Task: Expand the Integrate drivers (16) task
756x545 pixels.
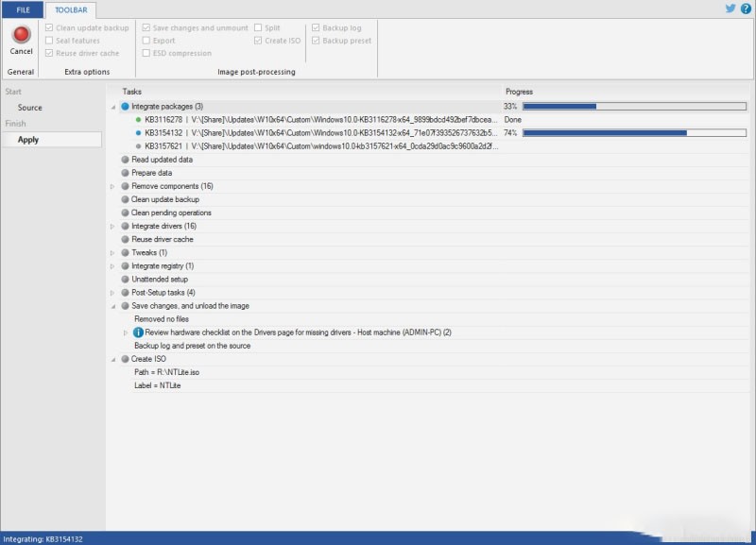Action: point(112,227)
